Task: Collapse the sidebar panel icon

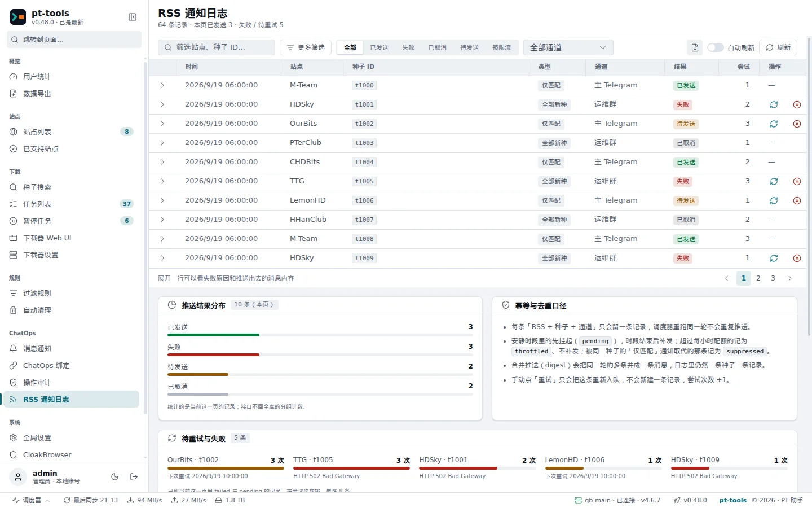Action: coord(133,17)
